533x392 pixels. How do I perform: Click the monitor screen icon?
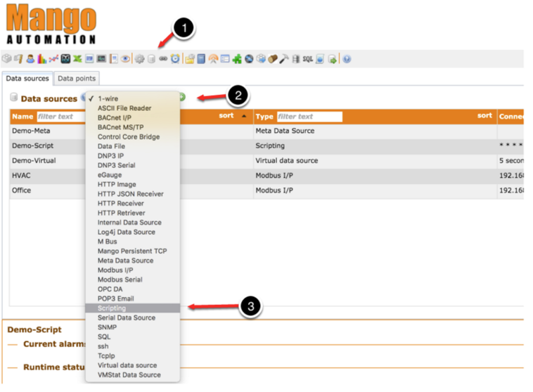click(101, 59)
